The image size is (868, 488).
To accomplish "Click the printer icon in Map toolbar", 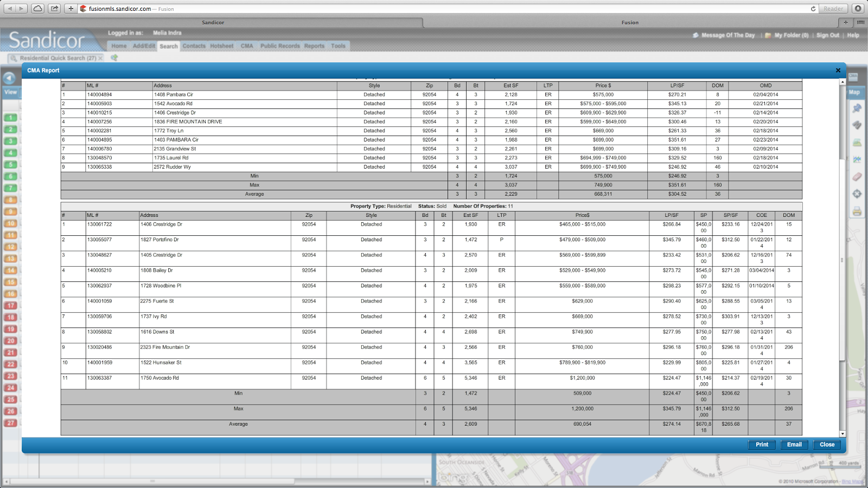I will point(857,211).
